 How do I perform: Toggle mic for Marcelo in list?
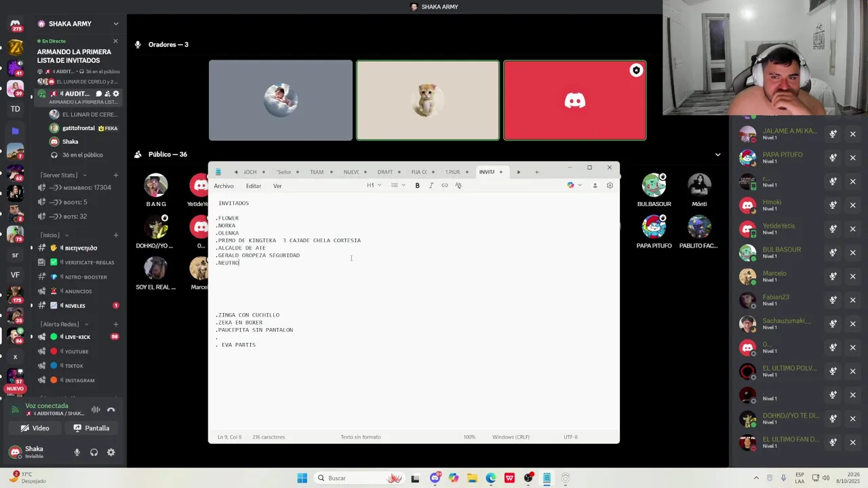pos(833,277)
